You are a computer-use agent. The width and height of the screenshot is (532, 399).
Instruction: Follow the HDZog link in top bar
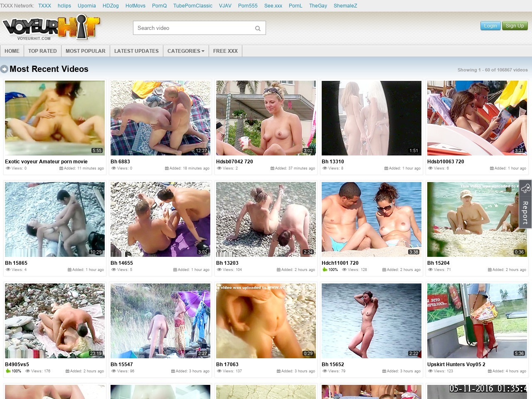pyautogui.click(x=111, y=6)
